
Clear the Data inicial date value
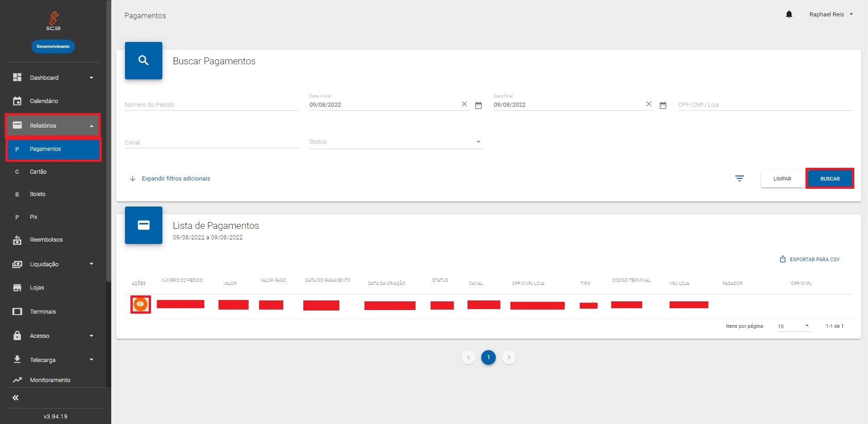464,104
